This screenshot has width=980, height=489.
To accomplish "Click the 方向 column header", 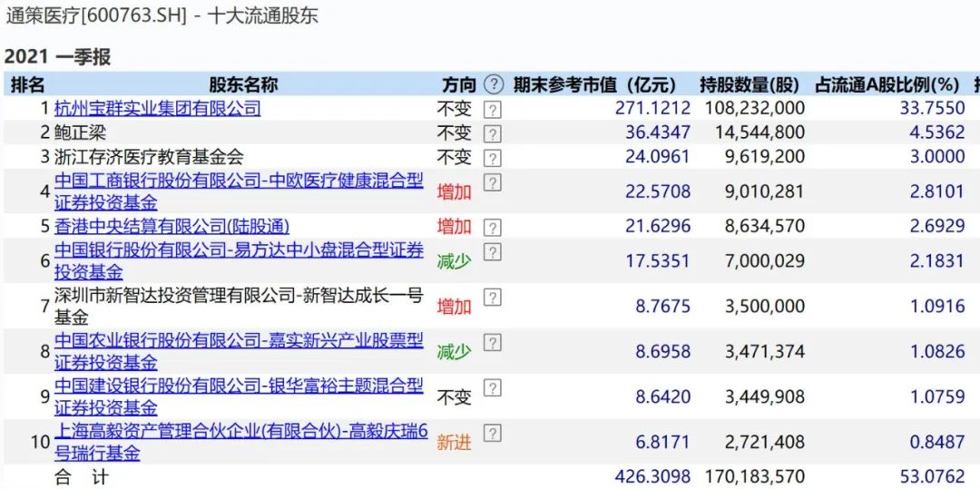I will tap(459, 84).
